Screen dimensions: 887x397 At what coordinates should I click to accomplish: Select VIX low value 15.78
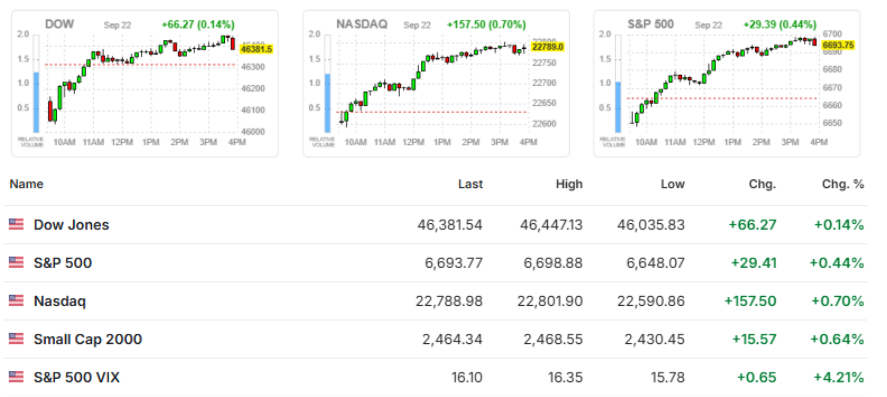click(x=669, y=377)
